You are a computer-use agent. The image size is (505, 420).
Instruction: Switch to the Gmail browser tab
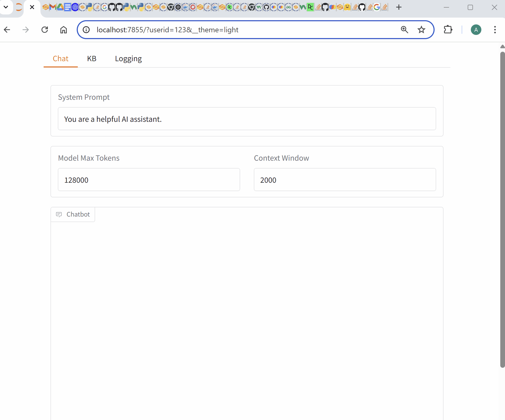click(x=53, y=7)
